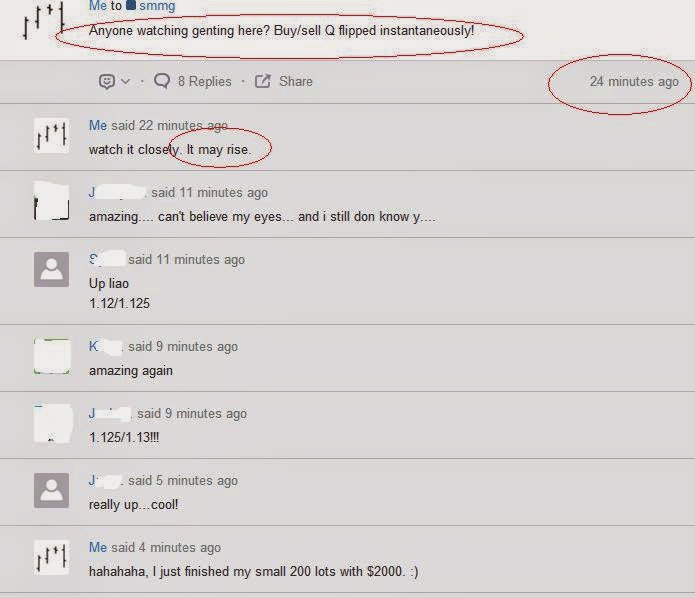695x598 pixels.
Task: Click the Me link in the 22 minutes ago reply
Action: 98,125
